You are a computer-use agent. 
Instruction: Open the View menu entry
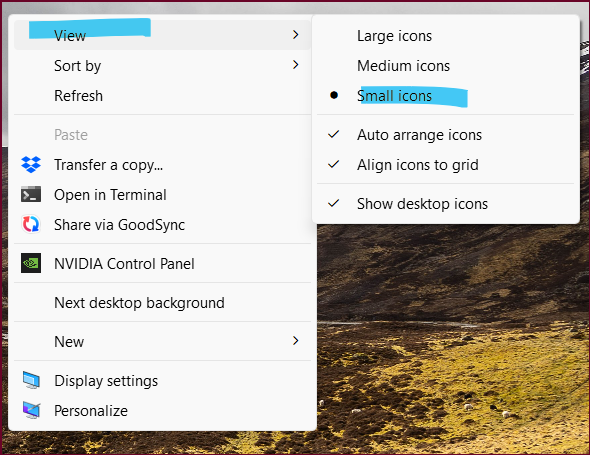tap(162, 35)
